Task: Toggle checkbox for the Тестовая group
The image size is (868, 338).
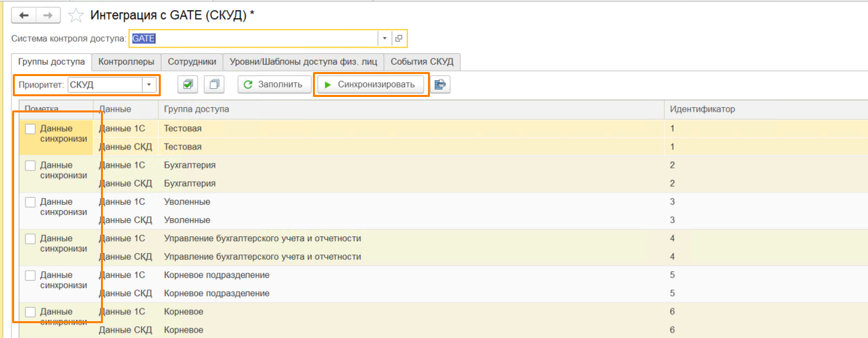Action: (30, 129)
